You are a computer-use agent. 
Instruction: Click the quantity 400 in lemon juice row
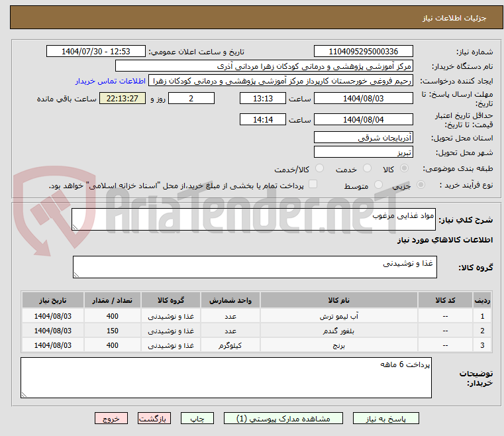(x=112, y=316)
